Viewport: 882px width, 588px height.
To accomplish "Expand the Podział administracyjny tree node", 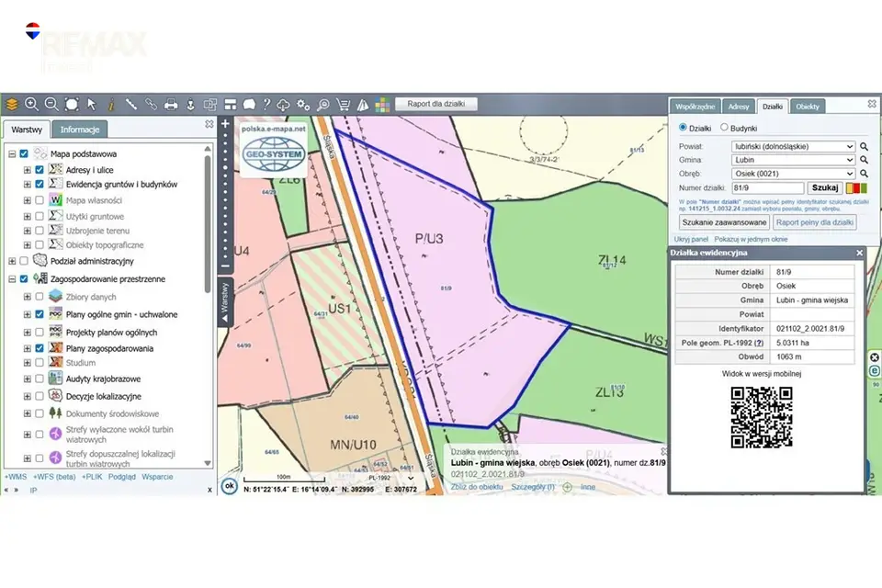I will 12,261.
